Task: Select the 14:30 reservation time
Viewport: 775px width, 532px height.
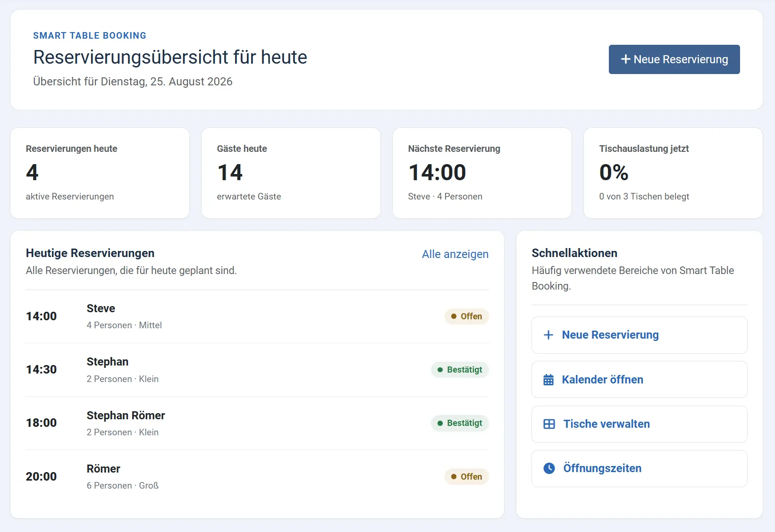Action: tap(41, 370)
